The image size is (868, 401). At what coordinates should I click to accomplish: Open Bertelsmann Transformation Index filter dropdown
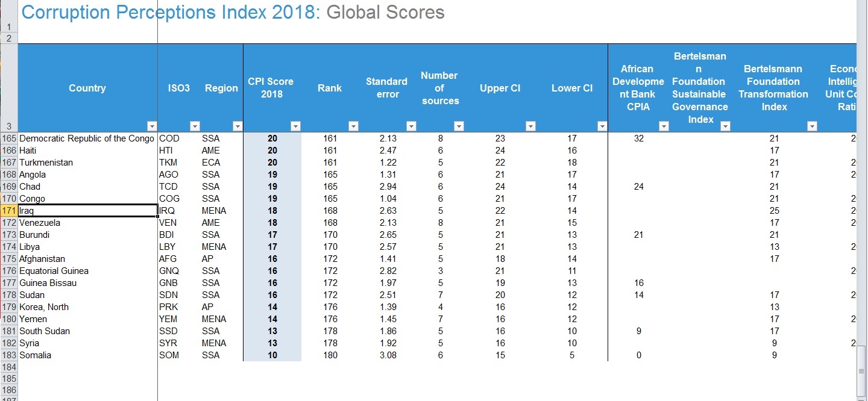click(x=812, y=126)
